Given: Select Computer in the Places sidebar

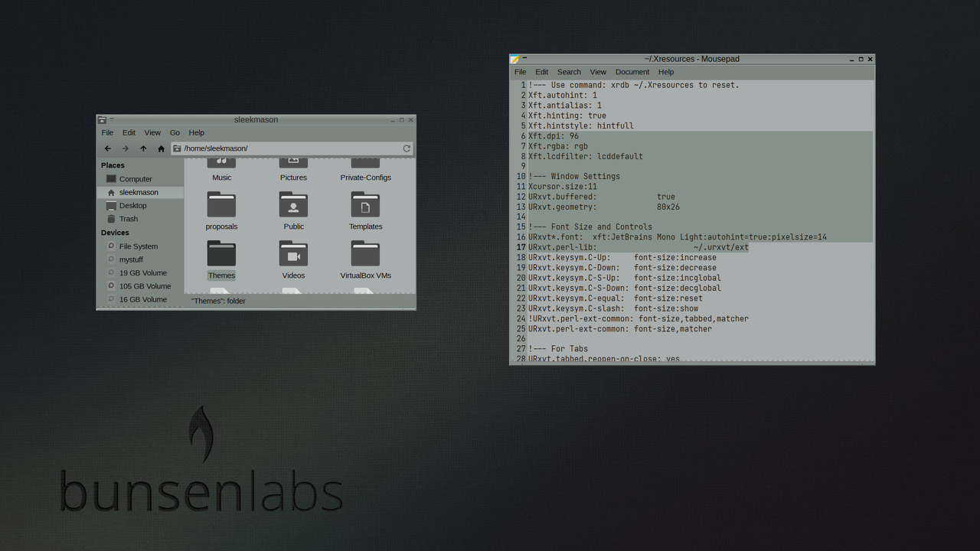Looking at the screenshot, I should click(140, 179).
